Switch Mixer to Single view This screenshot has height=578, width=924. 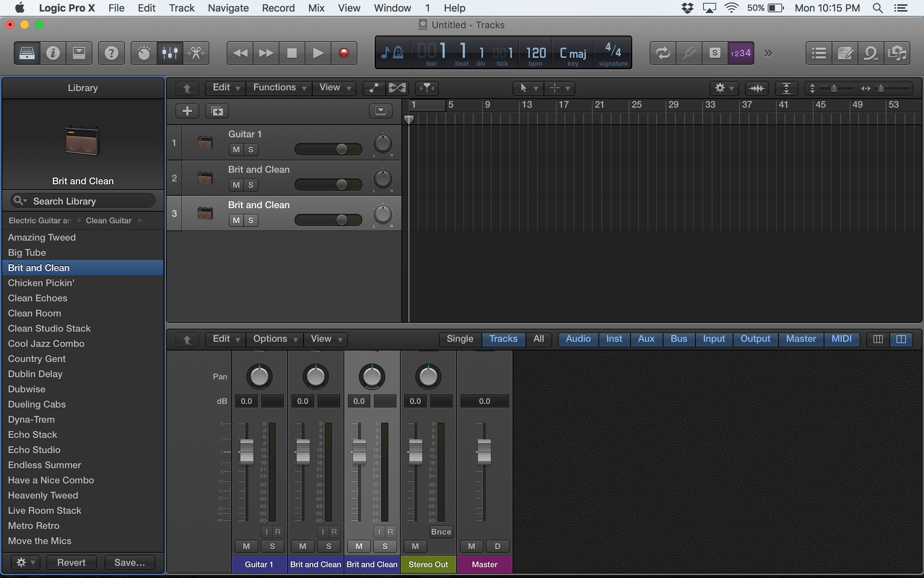pos(460,339)
